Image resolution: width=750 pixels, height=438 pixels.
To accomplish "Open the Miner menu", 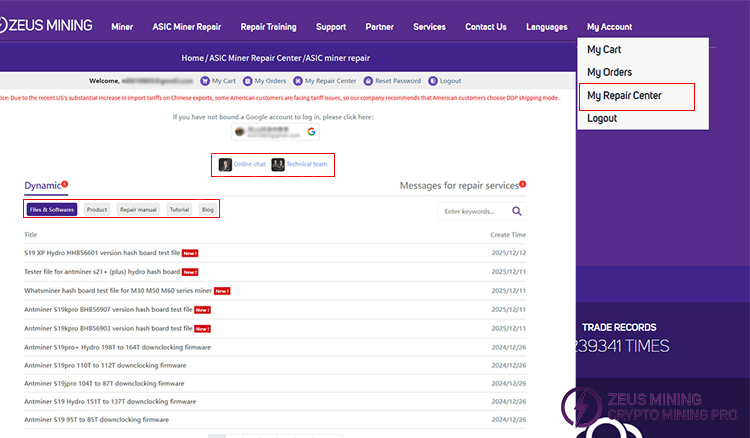I will tap(122, 27).
